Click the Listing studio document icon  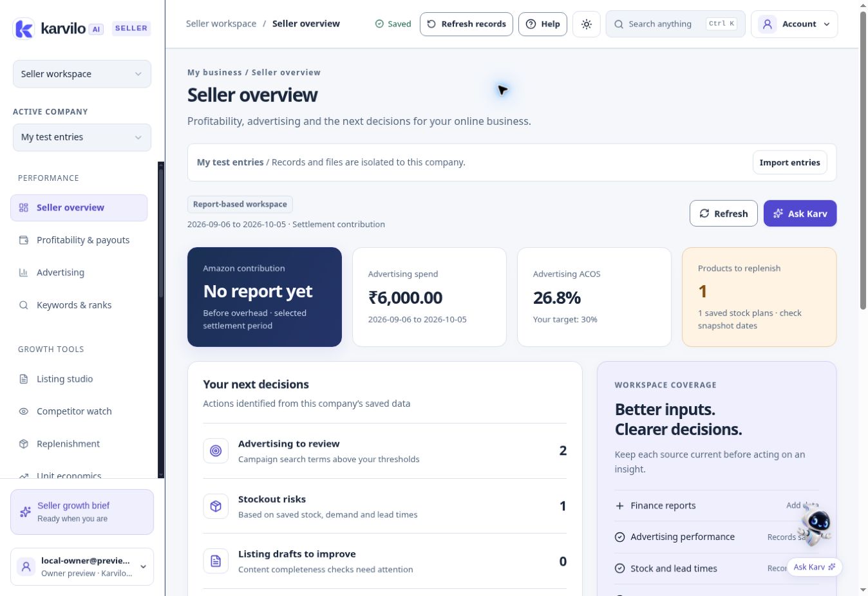[x=24, y=379]
